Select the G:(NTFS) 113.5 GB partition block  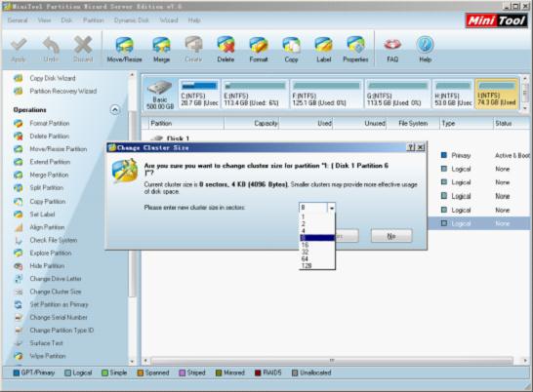pos(397,94)
